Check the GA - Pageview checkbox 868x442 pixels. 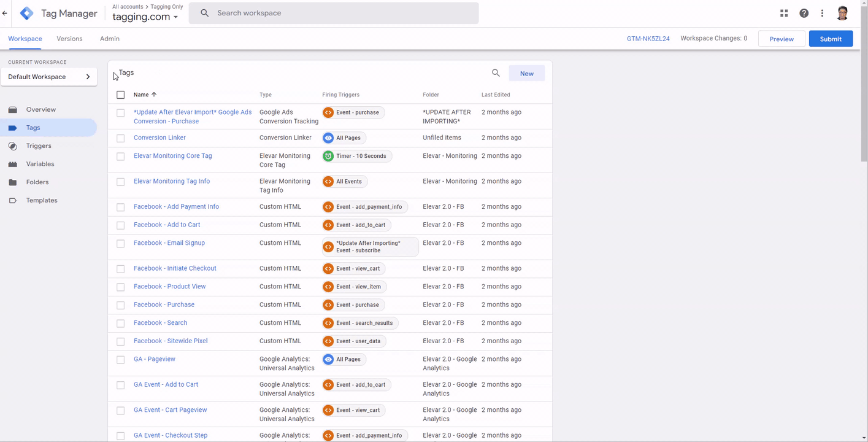click(x=120, y=360)
